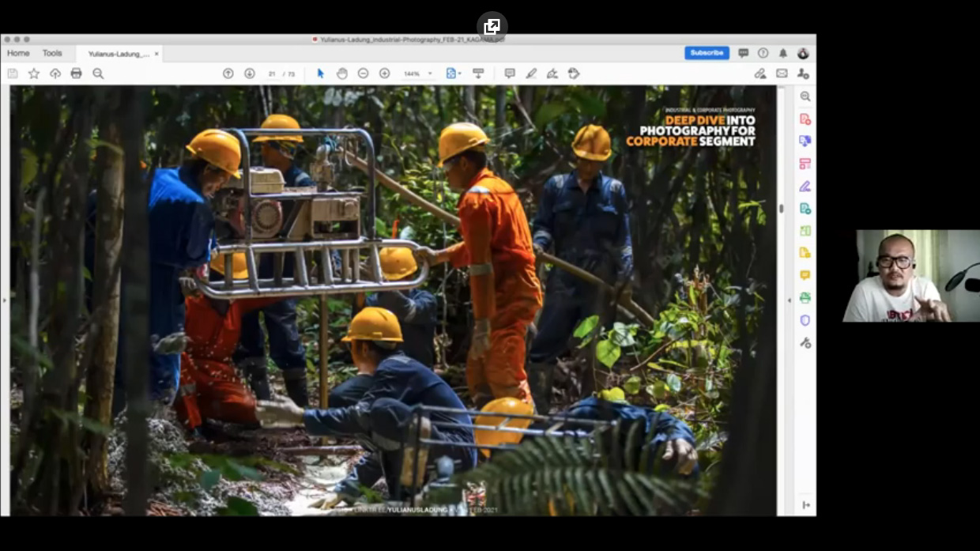
Task: Print the document using the printer icon
Action: [76, 74]
